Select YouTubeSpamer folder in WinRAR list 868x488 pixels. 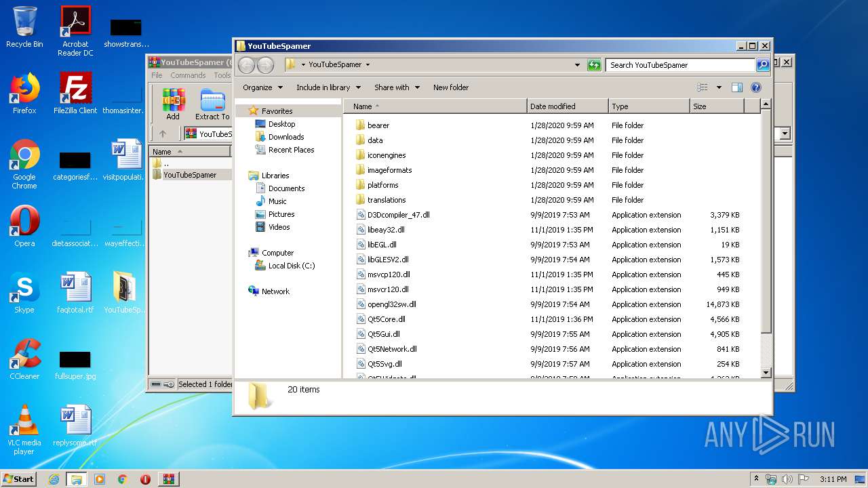point(190,175)
